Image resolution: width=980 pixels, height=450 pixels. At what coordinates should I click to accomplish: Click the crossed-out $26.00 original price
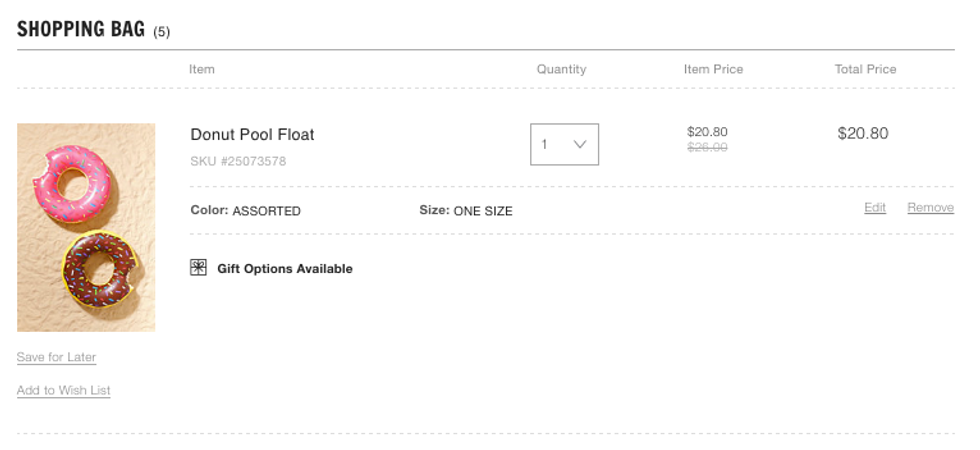(x=707, y=148)
